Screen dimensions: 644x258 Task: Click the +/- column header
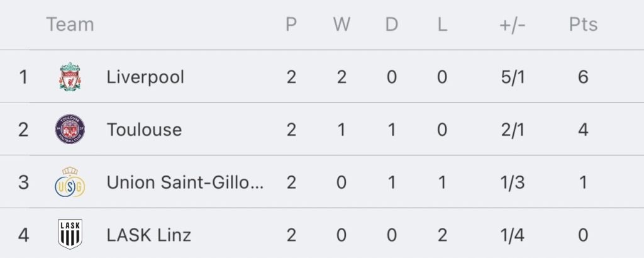tap(513, 25)
